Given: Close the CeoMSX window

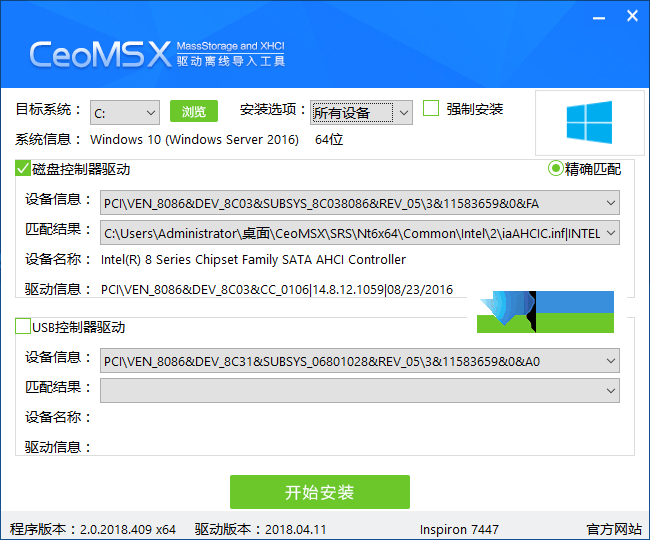Looking at the screenshot, I should click(x=632, y=16).
